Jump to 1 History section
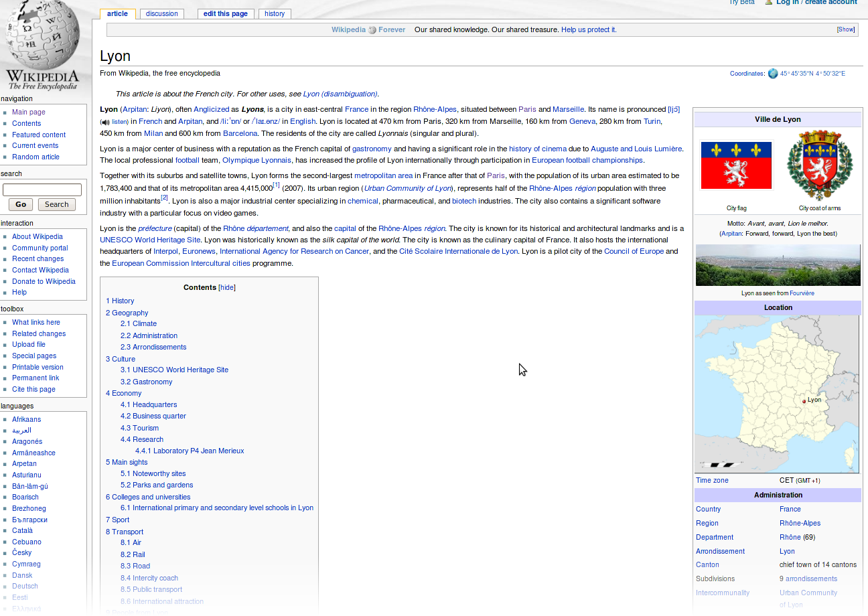This screenshot has width=868, height=616. (120, 301)
